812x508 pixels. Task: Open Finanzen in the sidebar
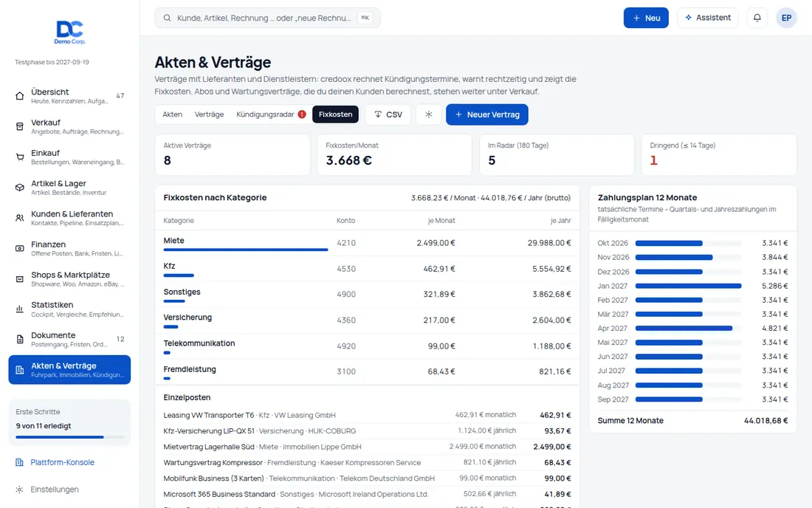tap(69, 249)
